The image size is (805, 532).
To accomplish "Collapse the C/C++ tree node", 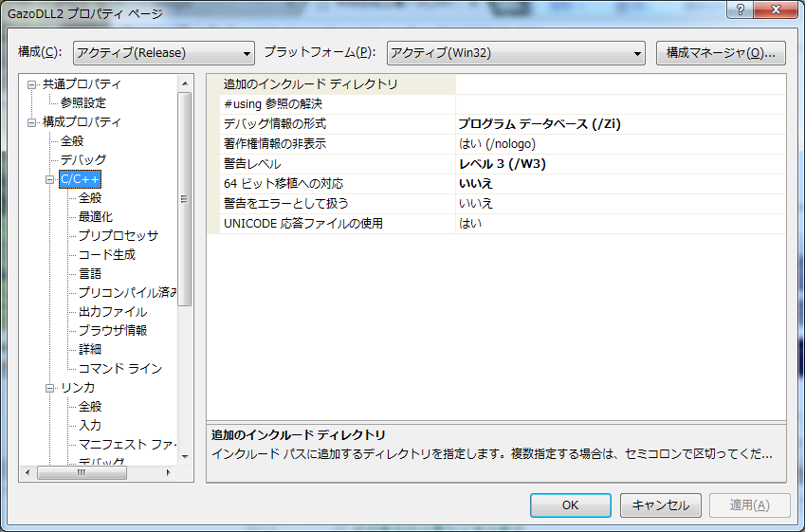I will 51,179.
